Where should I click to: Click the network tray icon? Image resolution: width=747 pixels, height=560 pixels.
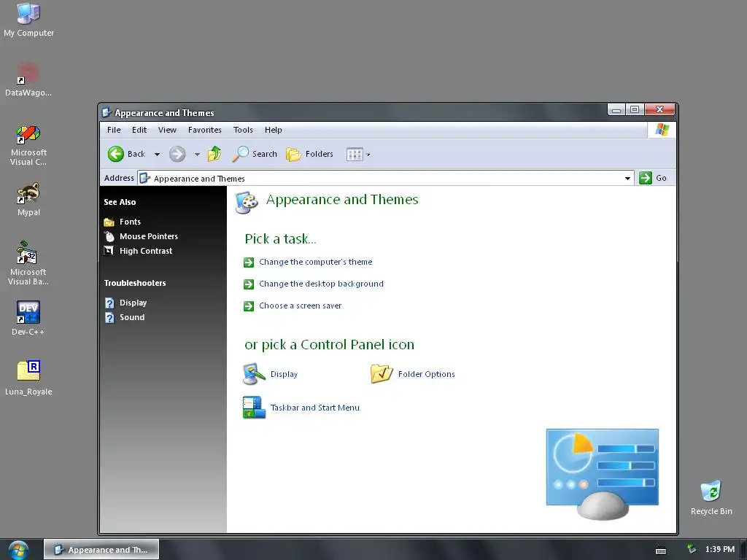click(692, 550)
